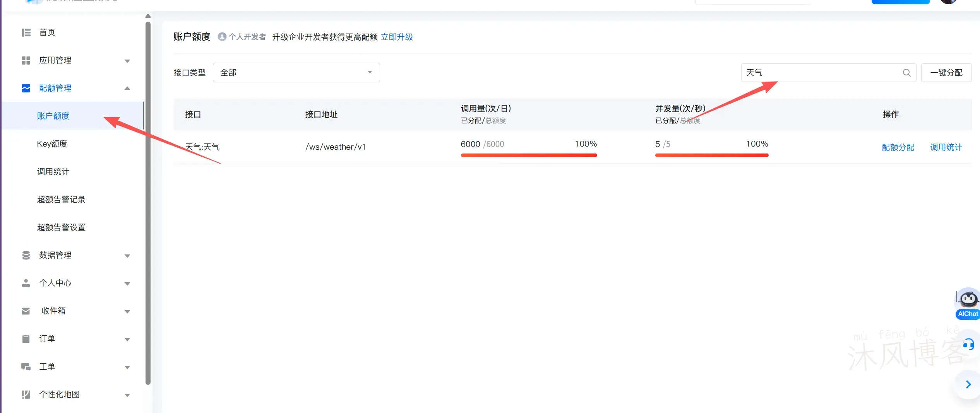Click the 个人中心 user icon
980x413 pixels.
[x=26, y=283]
